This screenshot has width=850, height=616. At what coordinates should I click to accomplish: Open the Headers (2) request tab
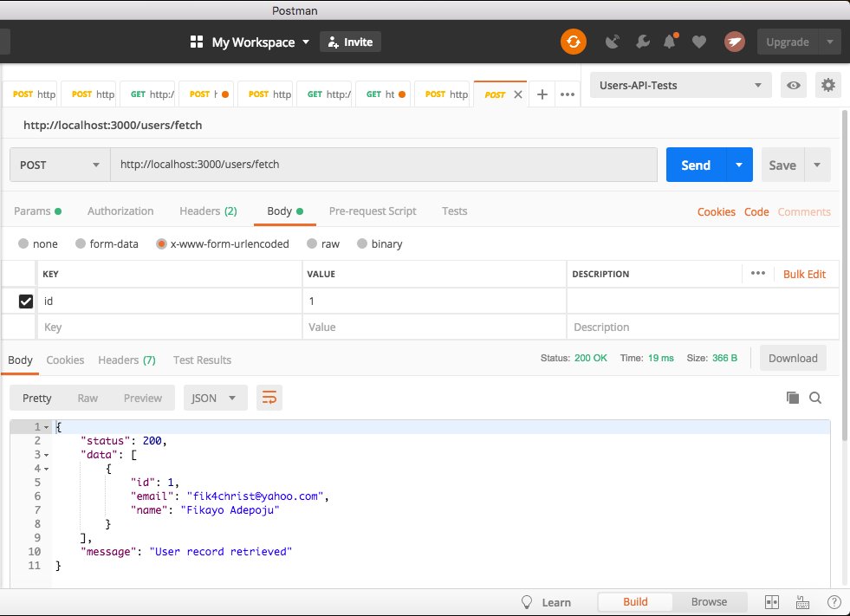[x=208, y=211]
